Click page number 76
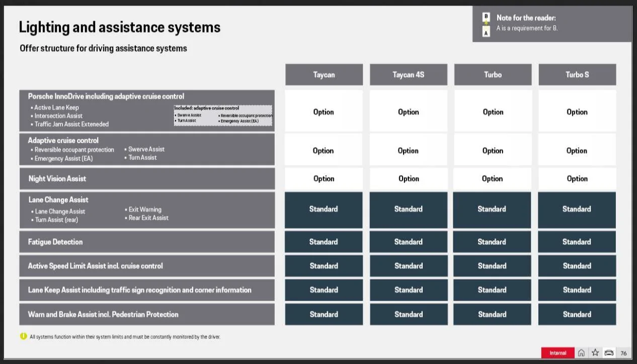The height and width of the screenshot is (364, 637). click(x=623, y=353)
